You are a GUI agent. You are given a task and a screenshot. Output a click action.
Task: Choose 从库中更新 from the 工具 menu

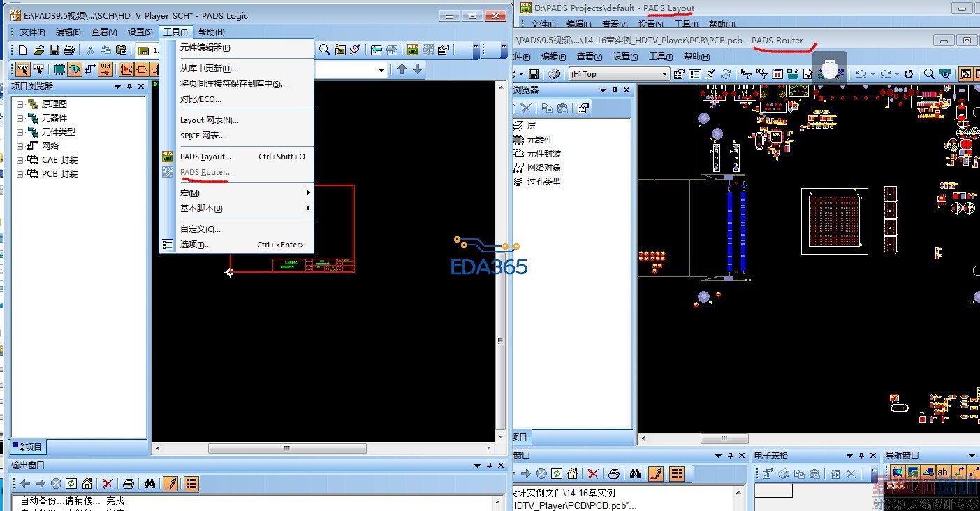(x=237, y=69)
